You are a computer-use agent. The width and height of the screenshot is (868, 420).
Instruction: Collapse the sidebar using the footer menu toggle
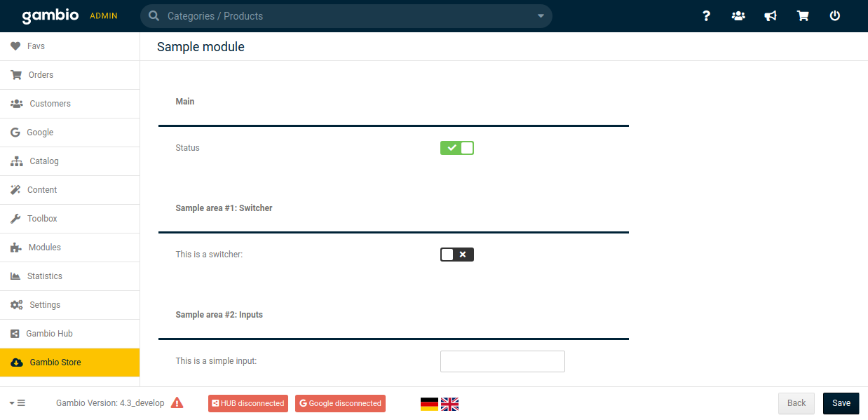pos(18,403)
